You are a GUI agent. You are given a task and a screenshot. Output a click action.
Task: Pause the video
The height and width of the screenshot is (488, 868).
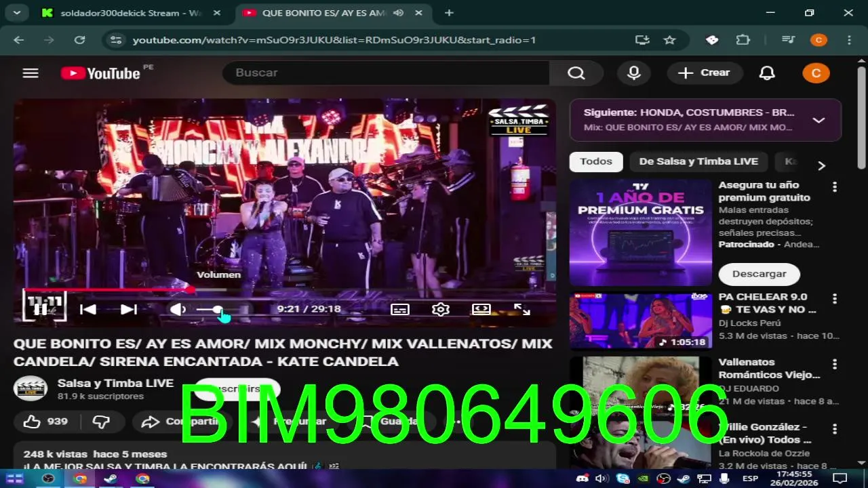(41, 309)
